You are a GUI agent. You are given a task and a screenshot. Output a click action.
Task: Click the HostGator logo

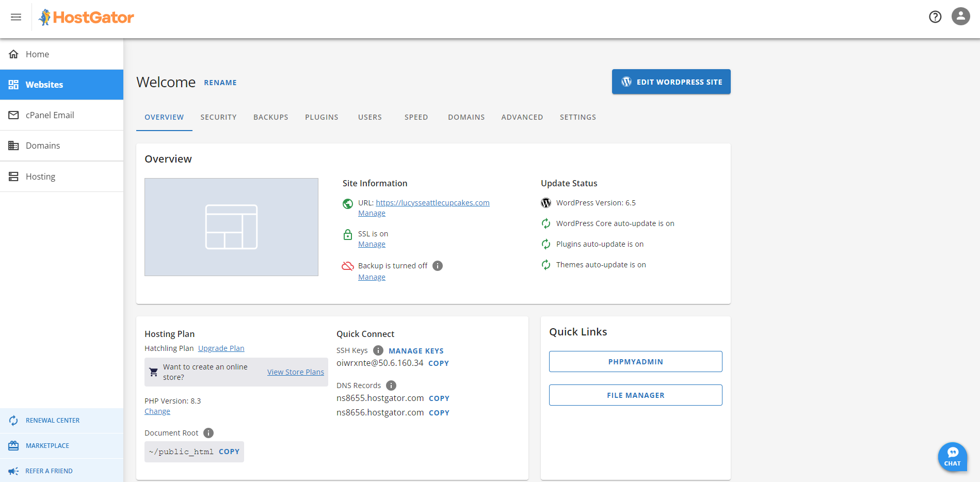(86, 17)
